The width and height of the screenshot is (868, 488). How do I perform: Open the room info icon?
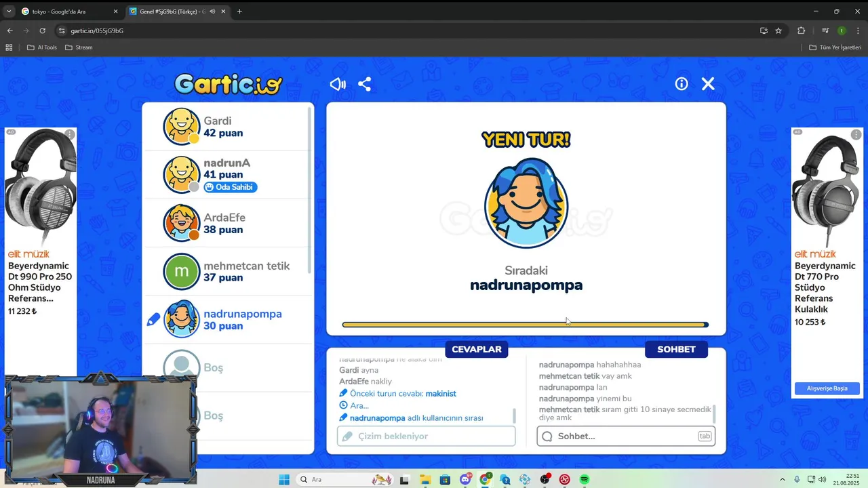point(682,83)
